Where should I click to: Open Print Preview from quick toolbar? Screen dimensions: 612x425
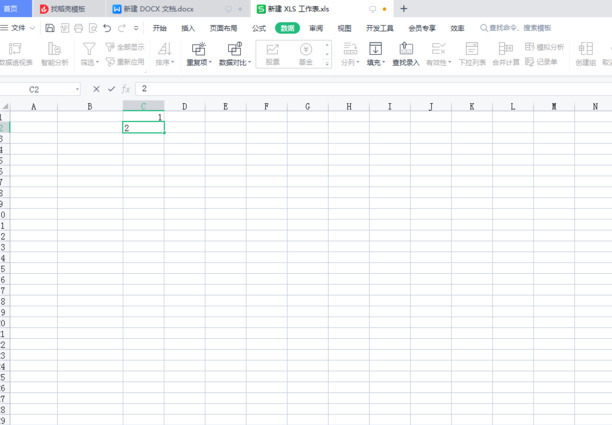tap(93, 28)
